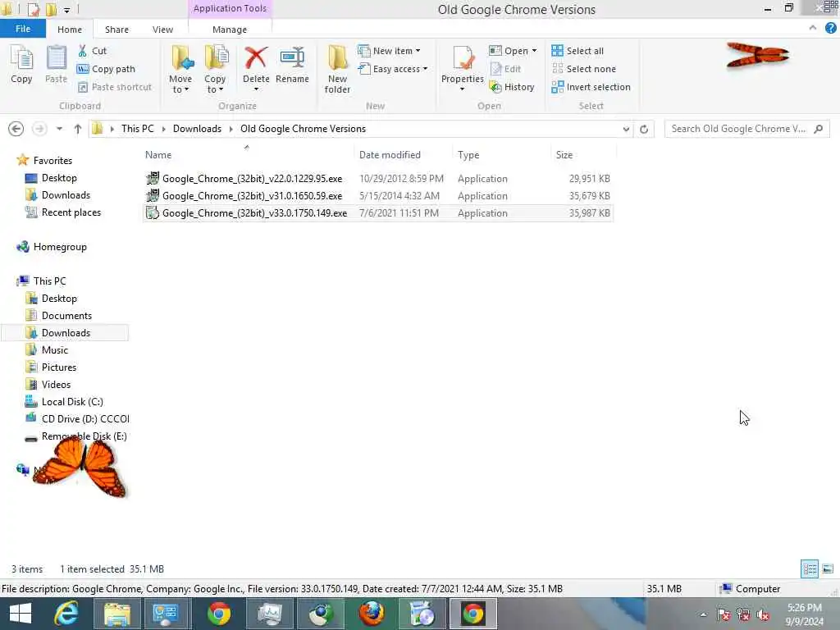Launch Internet Explorer from the taskbar
The width and height of the screenshot is (840, 630).
click(66, 614)
